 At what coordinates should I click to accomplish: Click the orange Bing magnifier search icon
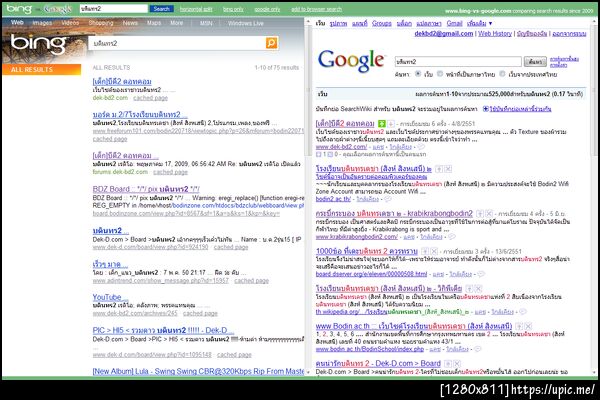point(271,43)
